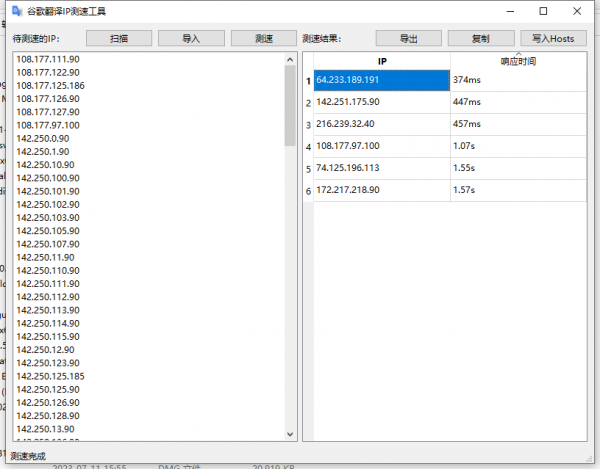Select 142.250.12.90 in pending IP list
Screen dimensions: 600x469
[46, 350]
